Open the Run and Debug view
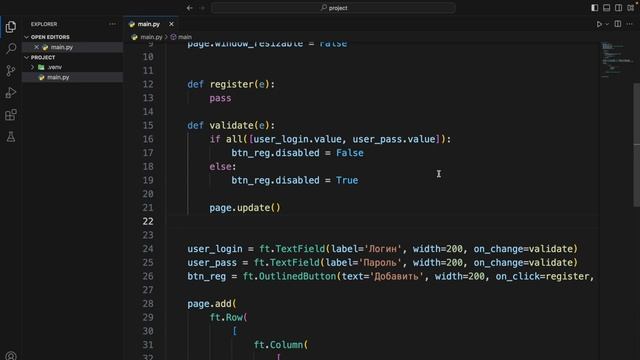Image resolution: width=640 pixels, height=360 pixels. 11,93
